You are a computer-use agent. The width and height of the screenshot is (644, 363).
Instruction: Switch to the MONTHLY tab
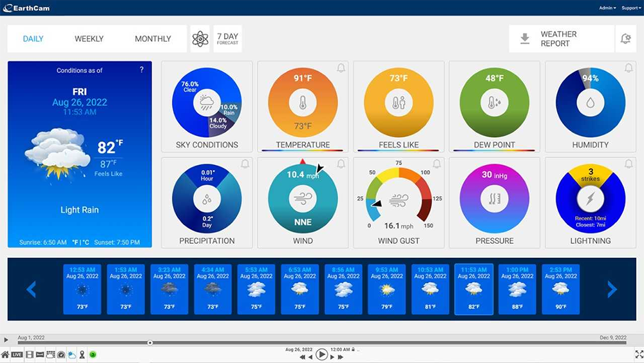click(153, 39)
